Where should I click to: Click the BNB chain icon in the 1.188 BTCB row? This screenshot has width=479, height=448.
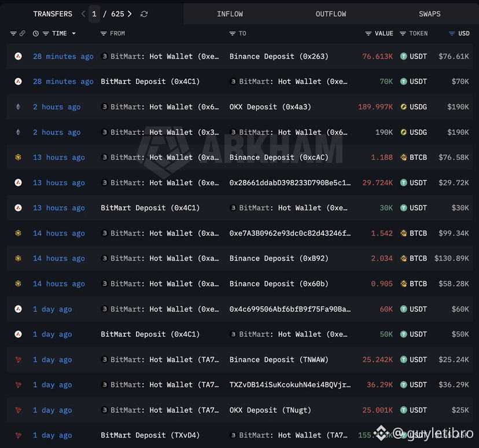pos(19,157)
